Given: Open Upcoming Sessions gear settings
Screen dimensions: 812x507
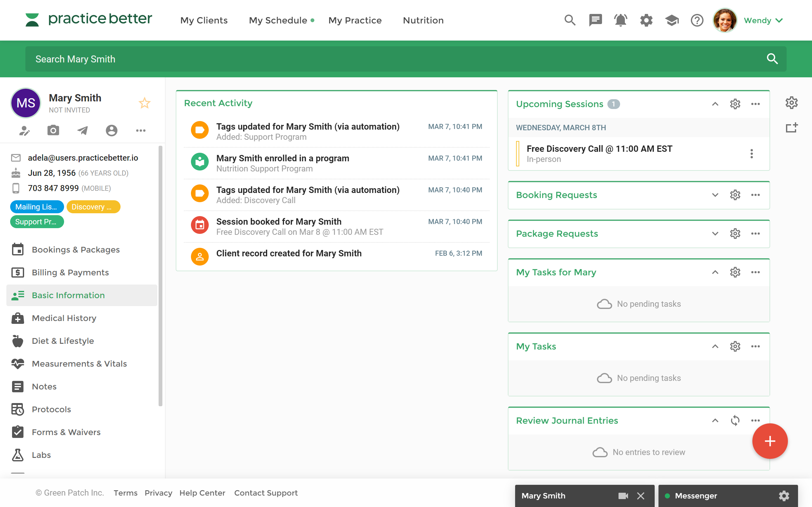Looking at the screenshot, I should (735, 104).
